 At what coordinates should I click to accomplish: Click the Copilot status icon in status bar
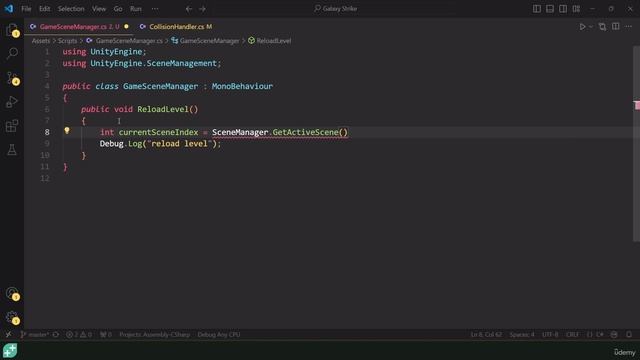pos(614,335)
